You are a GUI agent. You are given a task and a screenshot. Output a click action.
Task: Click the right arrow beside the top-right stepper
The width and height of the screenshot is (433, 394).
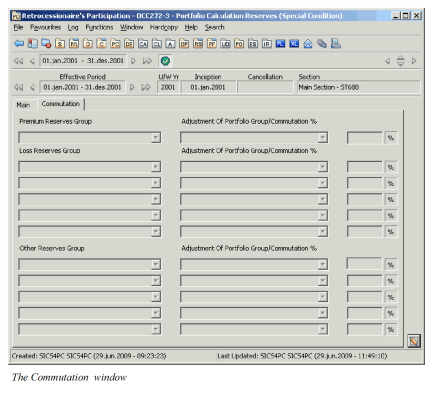tap(414, 61)
